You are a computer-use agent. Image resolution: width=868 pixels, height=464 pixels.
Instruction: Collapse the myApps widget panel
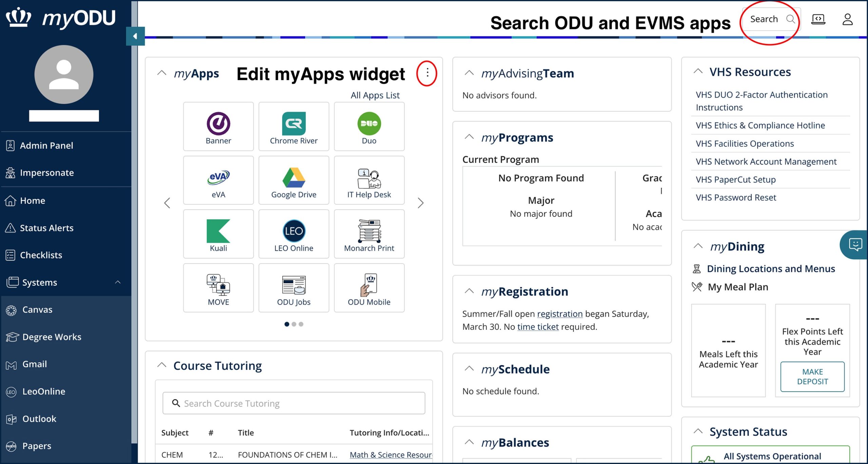(162, 73)
